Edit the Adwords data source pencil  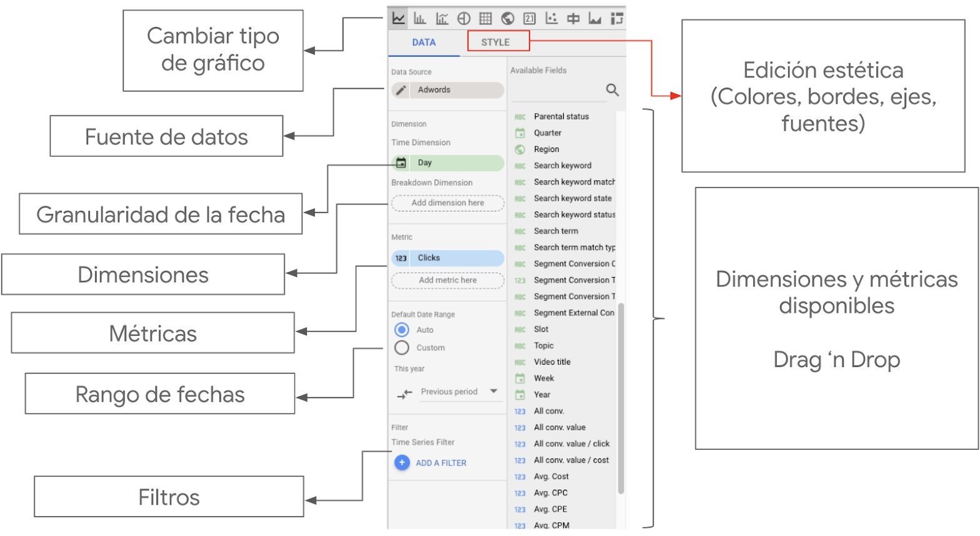[x=401, y=90]
